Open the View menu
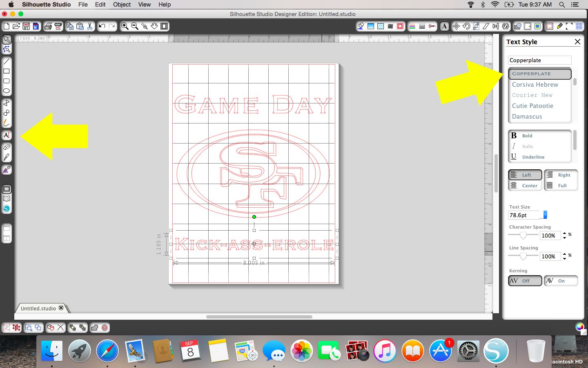Screen dimensions: 588x368 coord(145,4)
